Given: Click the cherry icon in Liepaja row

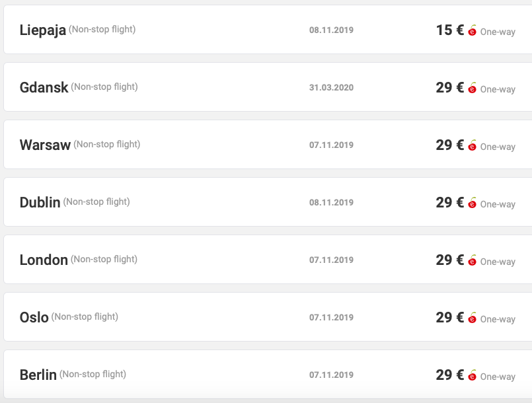Looking at the screenshot, I should click(473, 30).
